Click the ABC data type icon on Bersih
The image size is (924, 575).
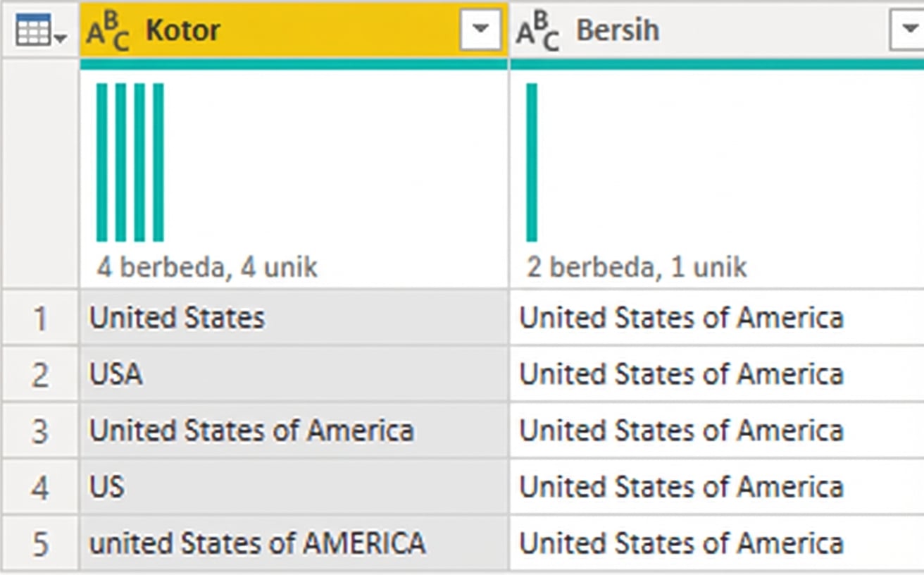tap(537, 30)
